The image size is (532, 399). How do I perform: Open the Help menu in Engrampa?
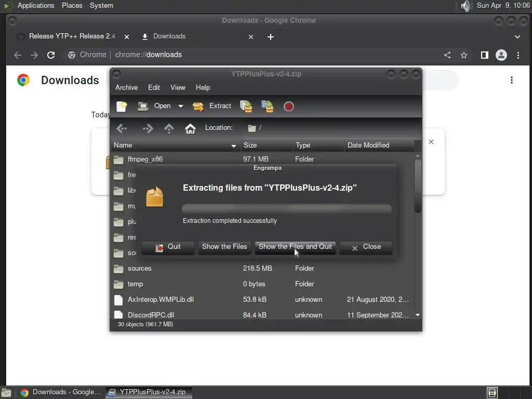pos(203,87)
